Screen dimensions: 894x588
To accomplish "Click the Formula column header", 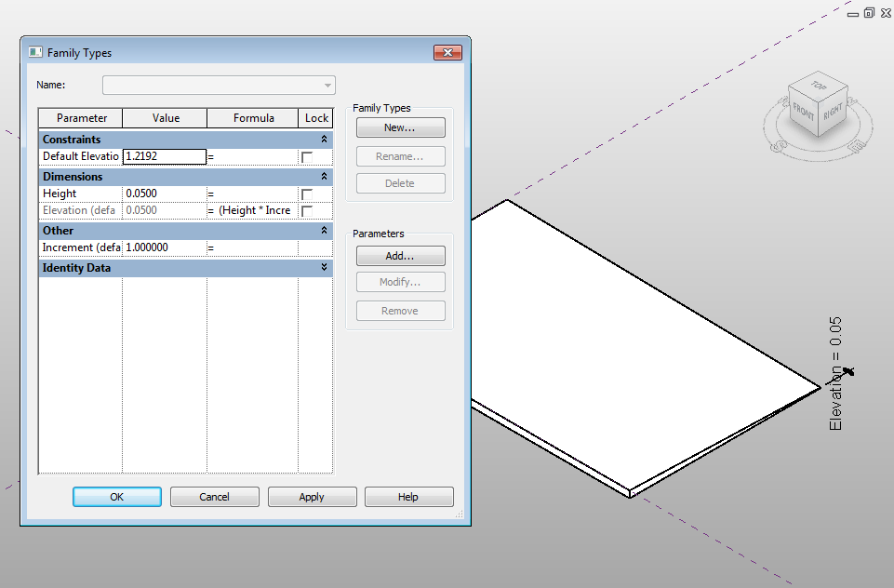I will tap(253, 118).
